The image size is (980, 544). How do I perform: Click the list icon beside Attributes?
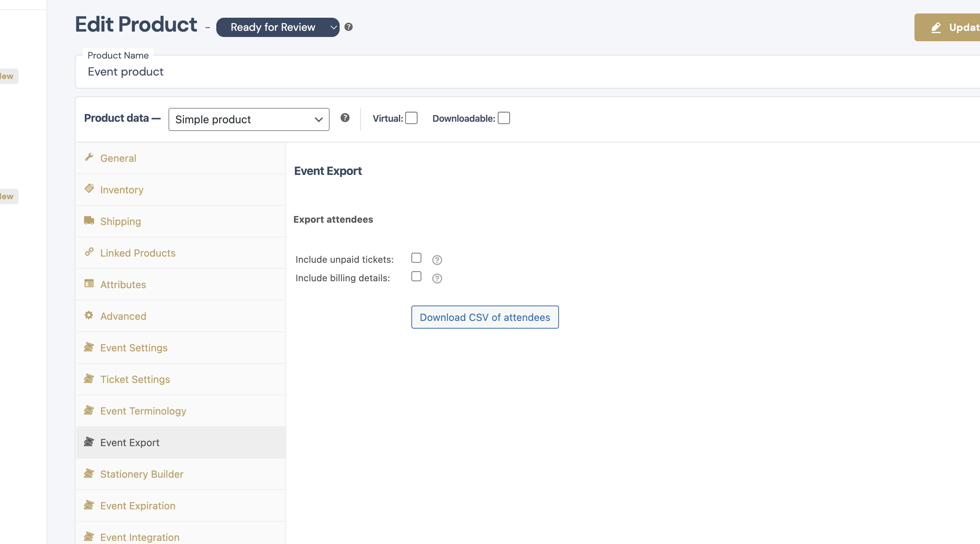(89, 284)
